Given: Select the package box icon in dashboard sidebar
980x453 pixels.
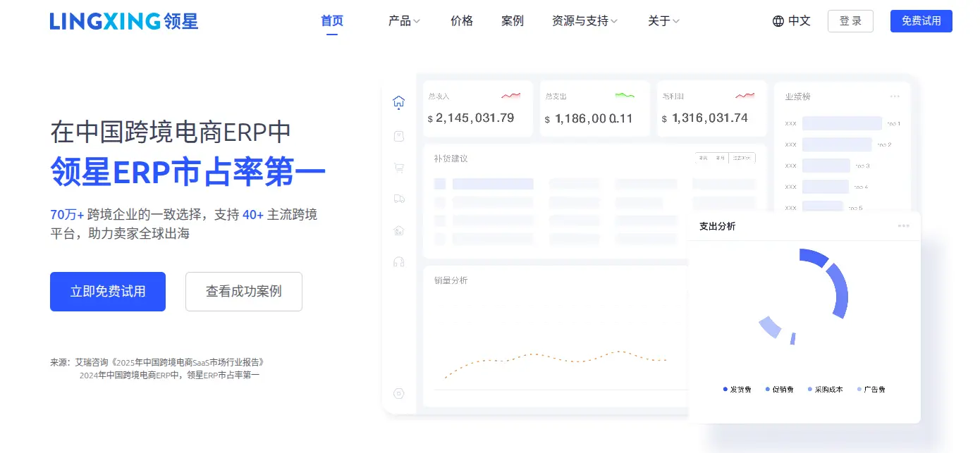Looking at the screenshot, I should (398, 136).
